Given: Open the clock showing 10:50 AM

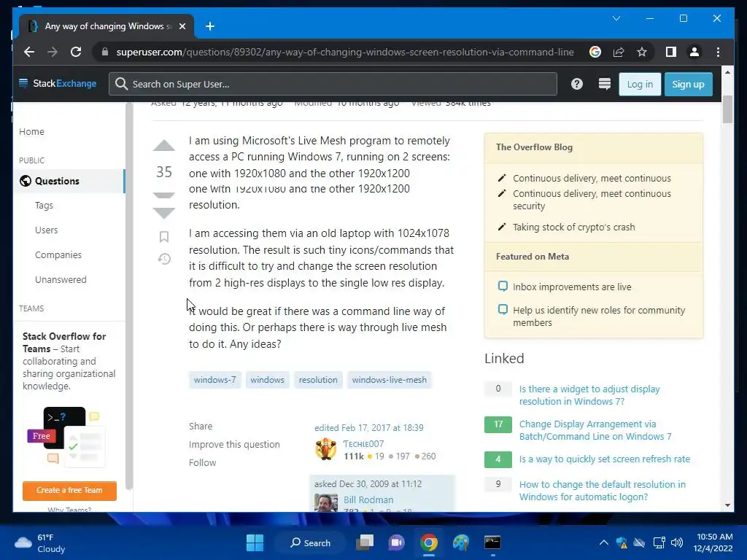Looking at the screenshot, I should [713, 542].
